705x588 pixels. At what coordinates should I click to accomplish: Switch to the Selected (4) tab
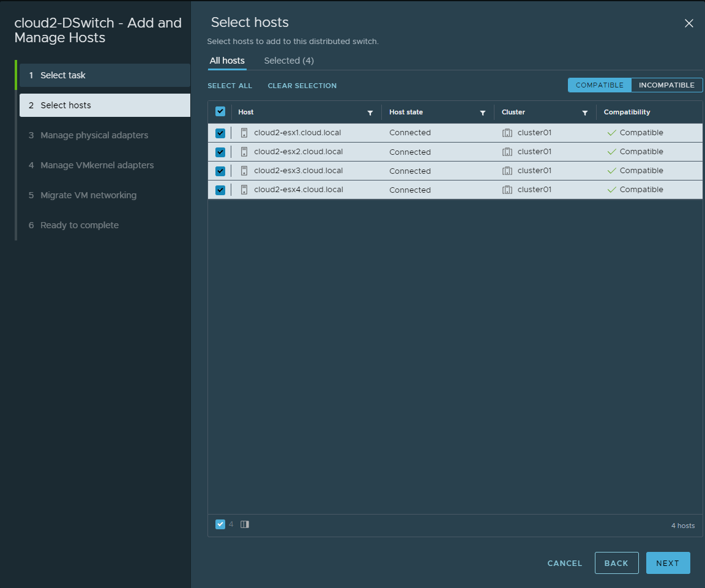(x=289, y=61)
